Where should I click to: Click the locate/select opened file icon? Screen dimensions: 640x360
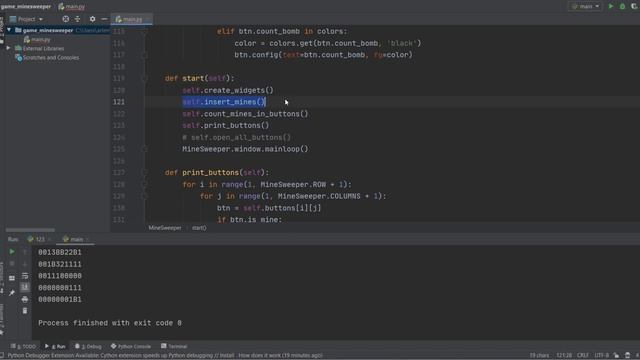pos(66,19)
